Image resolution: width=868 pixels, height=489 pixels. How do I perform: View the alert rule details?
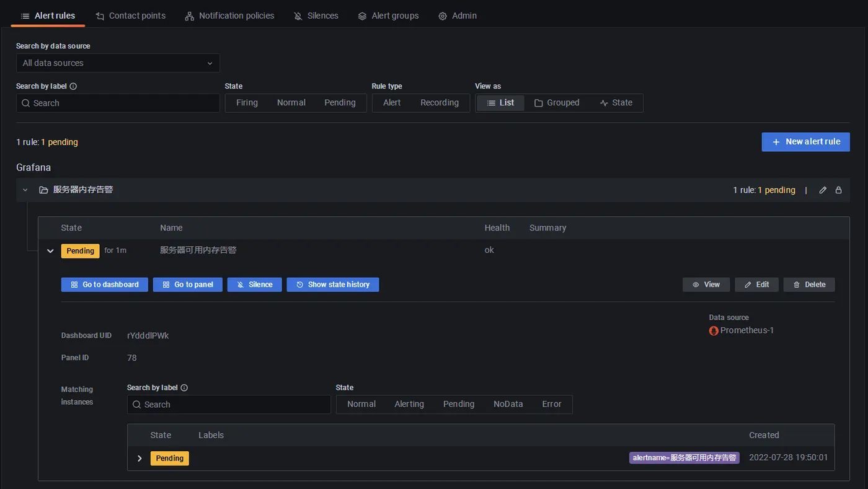point(706,284)
